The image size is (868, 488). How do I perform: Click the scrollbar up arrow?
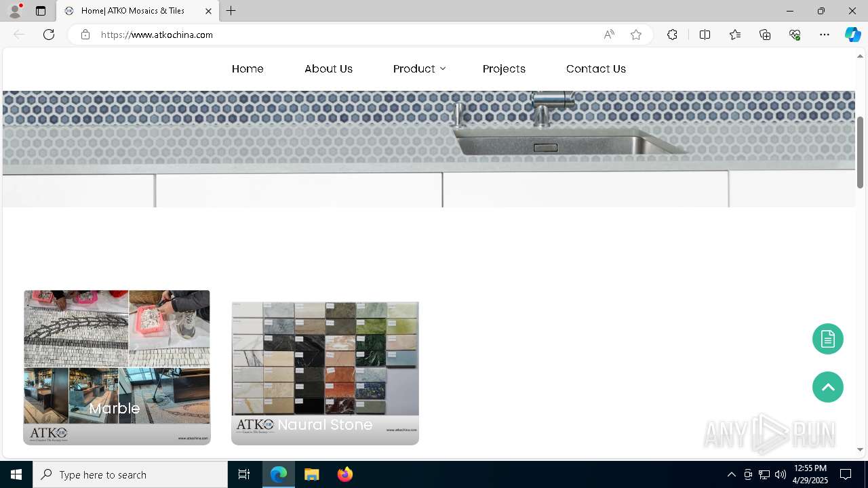tap(860, 56)
